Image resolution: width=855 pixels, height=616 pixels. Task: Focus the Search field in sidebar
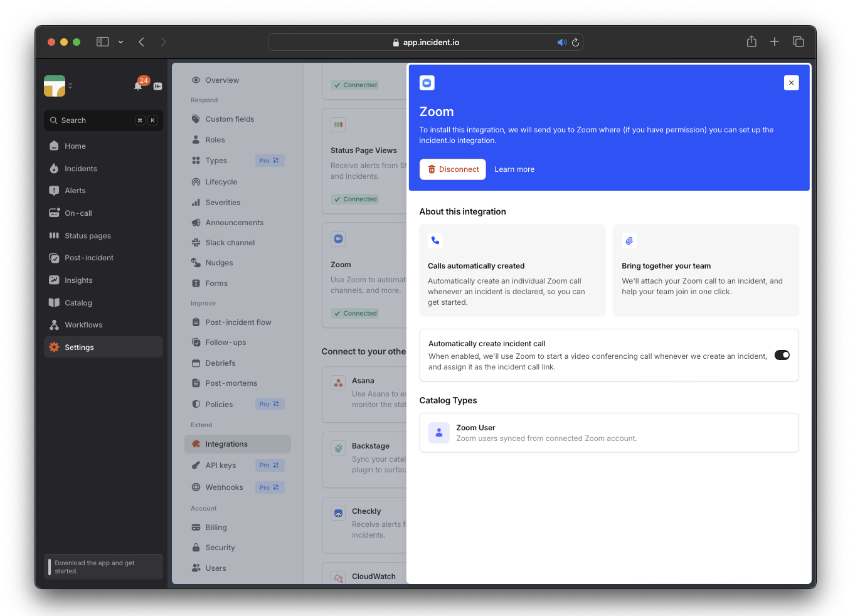point(104,120)
